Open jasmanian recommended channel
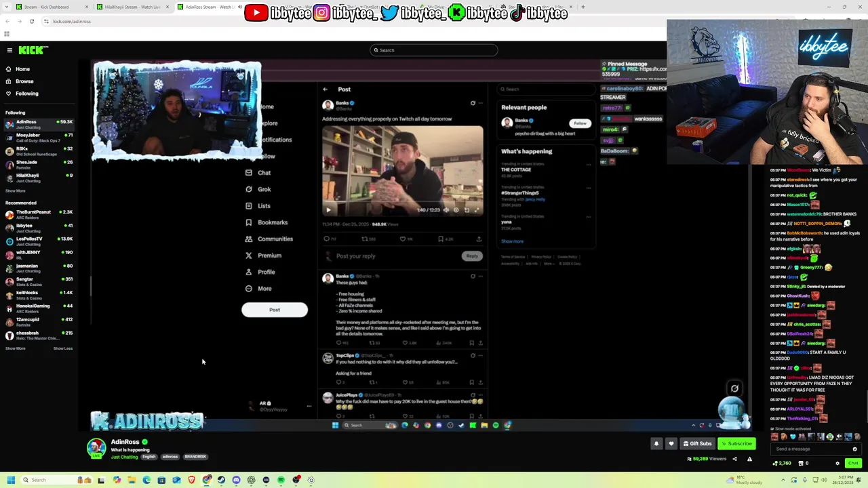This screenshot has width=868, height=488. pyautogui.click(x=39, y=268)
